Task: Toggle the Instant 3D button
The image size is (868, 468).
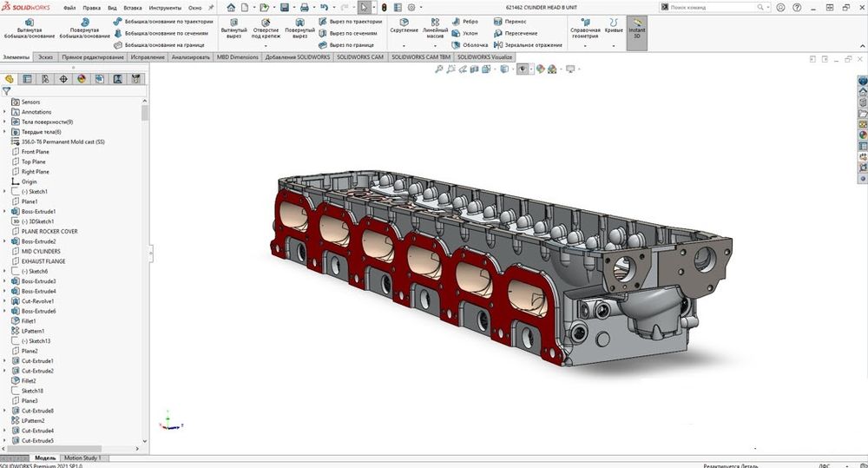Action: (x=636, y=30)
